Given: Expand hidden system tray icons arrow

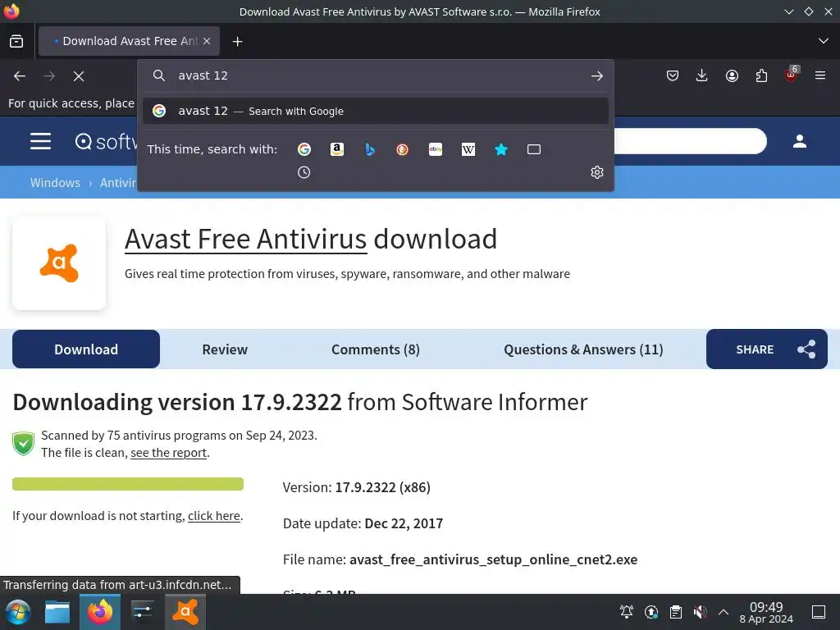Looking at the screenshot, I should click(724, 612).
